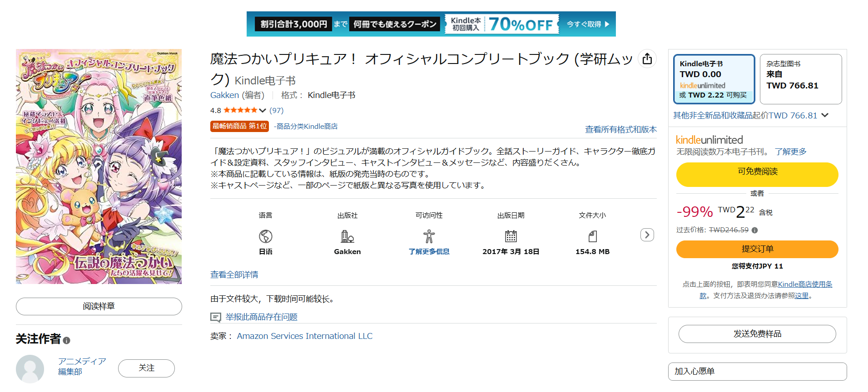Click the five-star rating graphic
Screen dimensions: 868x392
coord(240,110)
